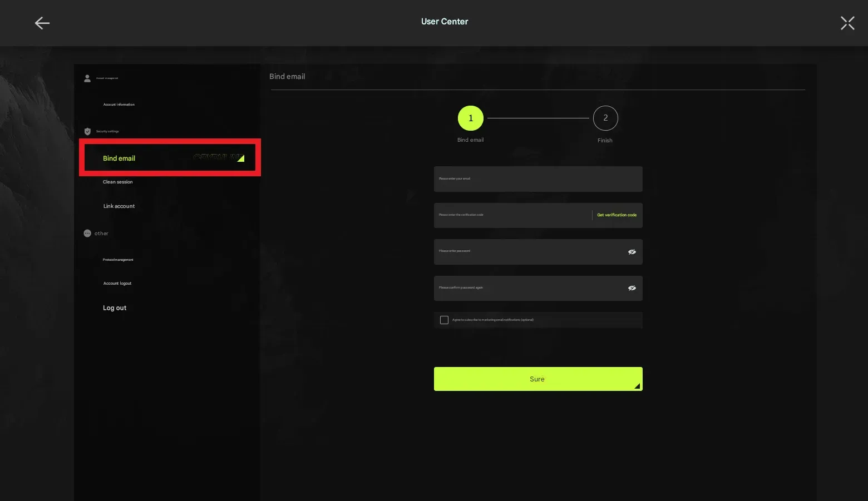Click the Security settings shield icon
The height and width of the screenshot is (501, 868).
(87, 132)
